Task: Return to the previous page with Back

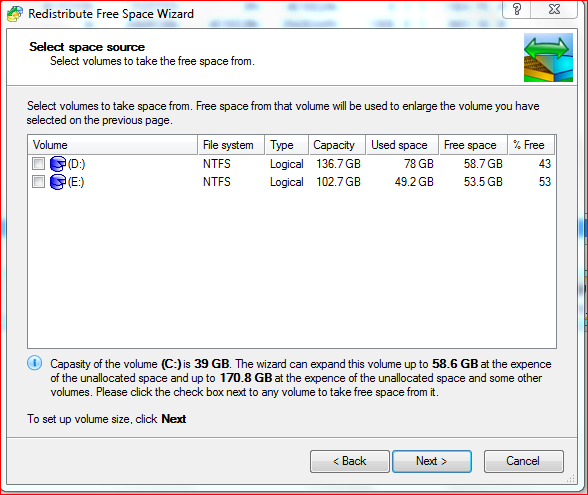Action: tap(350, 461)
